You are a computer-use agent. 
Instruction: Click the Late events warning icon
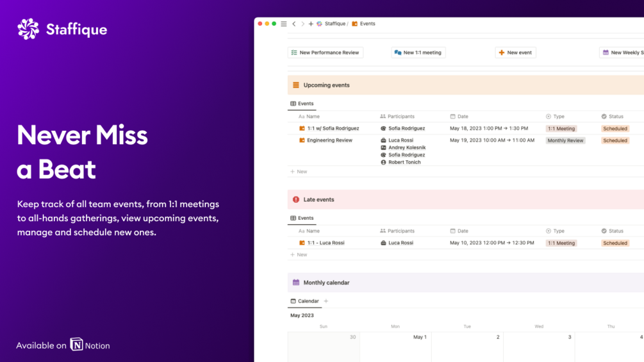pyautogui.click(x=295, y=199)
